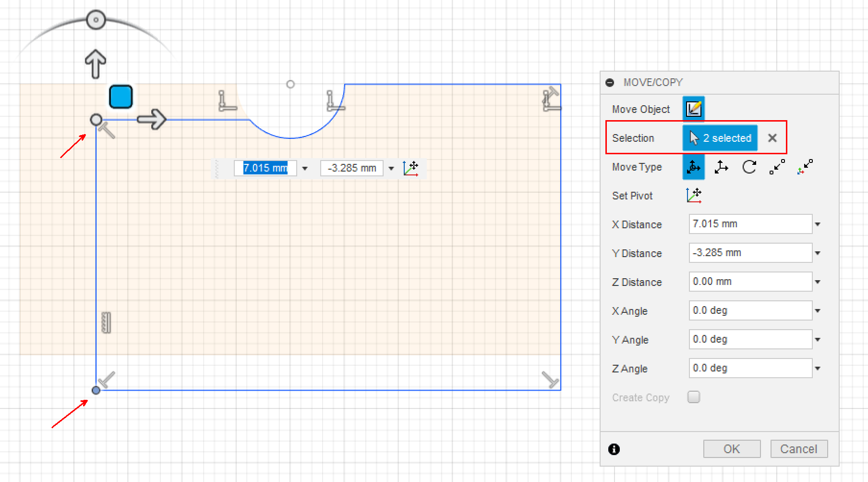This screenshot has width=868, height=482.
Task: Select the Point to Point move type
Action: 777,167
